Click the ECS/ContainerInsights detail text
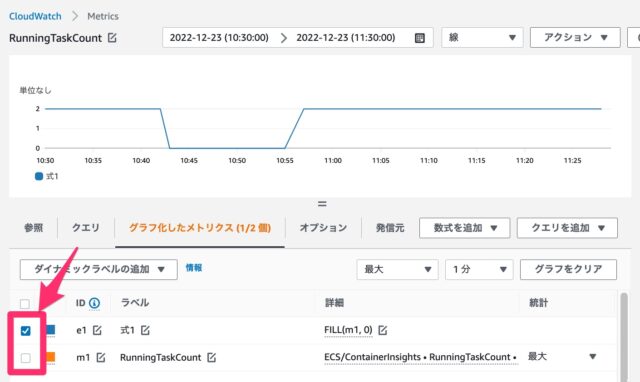The width and height of the screenshot is (640, 382). point(420,357)
